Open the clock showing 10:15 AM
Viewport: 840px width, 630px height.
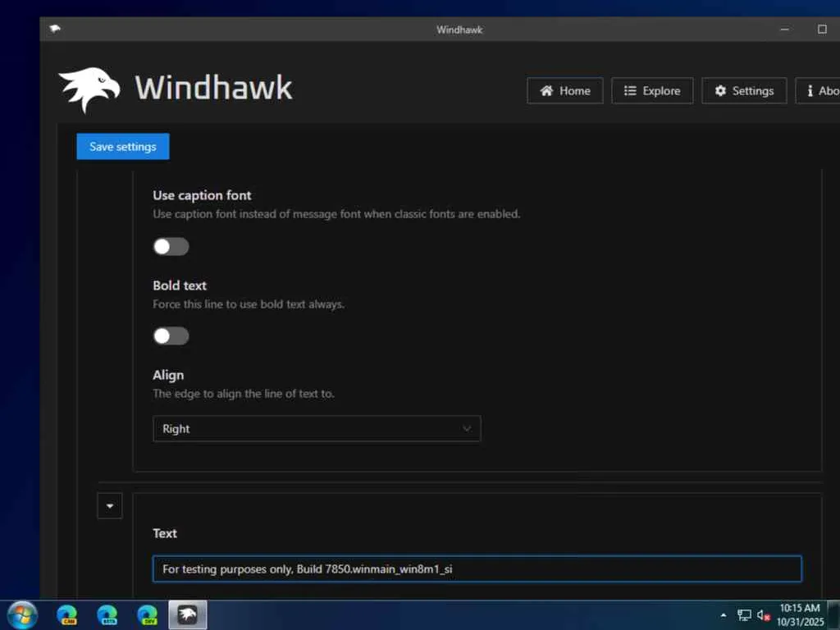coord(800,615)
